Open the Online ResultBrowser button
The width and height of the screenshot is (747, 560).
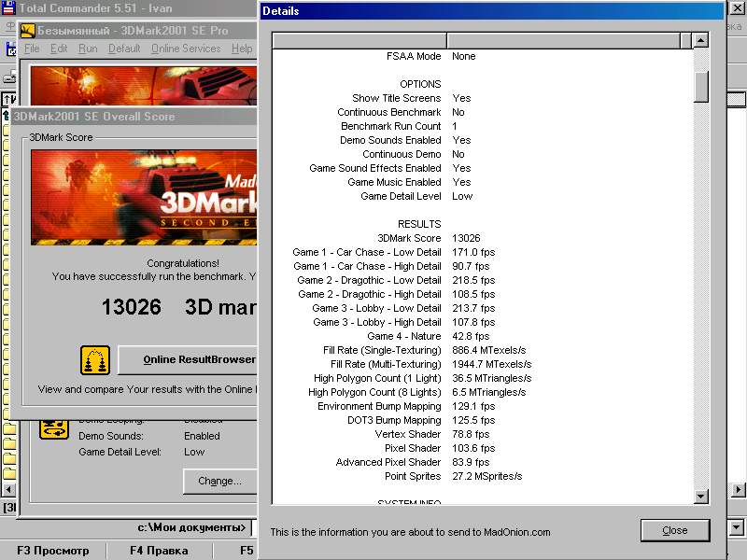point(188,359)
